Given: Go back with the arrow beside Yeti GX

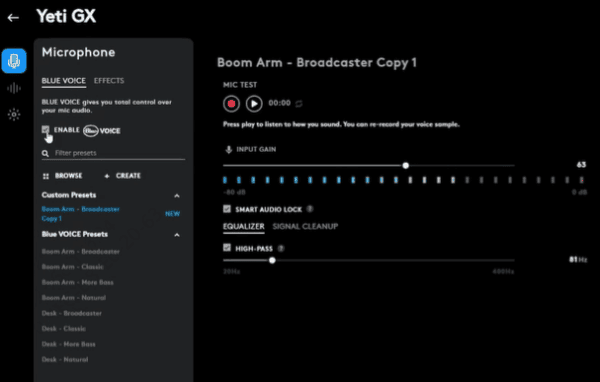Looking at the screenshot, I should [x=13, y=18].
